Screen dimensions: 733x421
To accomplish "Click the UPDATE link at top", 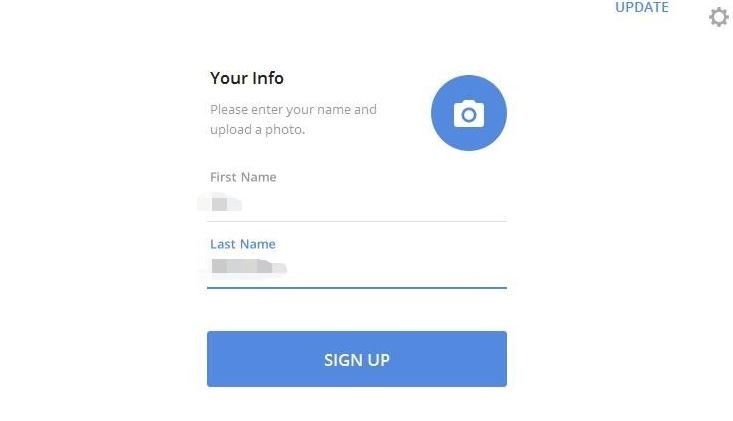I will tap(642, 7).
